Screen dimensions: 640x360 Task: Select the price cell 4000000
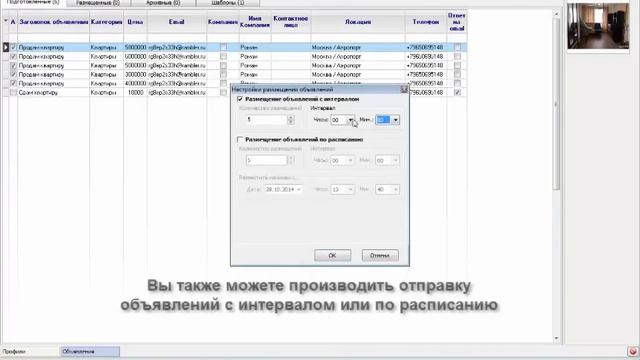coord(135,83)
